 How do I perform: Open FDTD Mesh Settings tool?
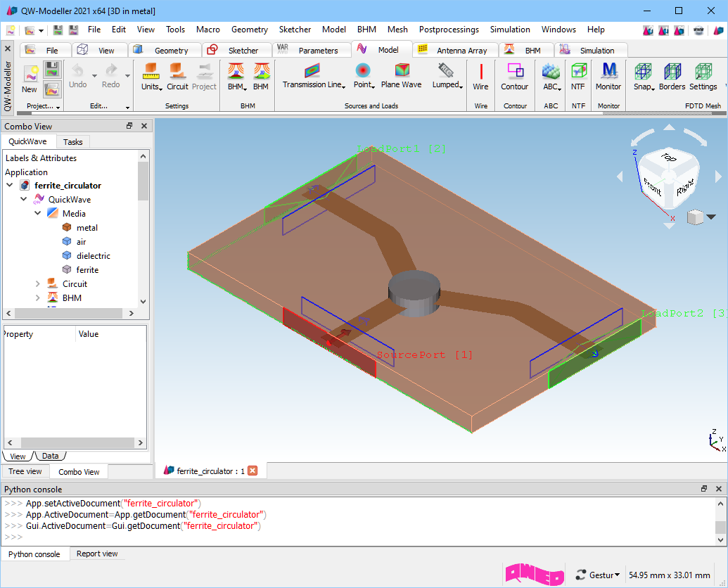click(x=703, y=77)
